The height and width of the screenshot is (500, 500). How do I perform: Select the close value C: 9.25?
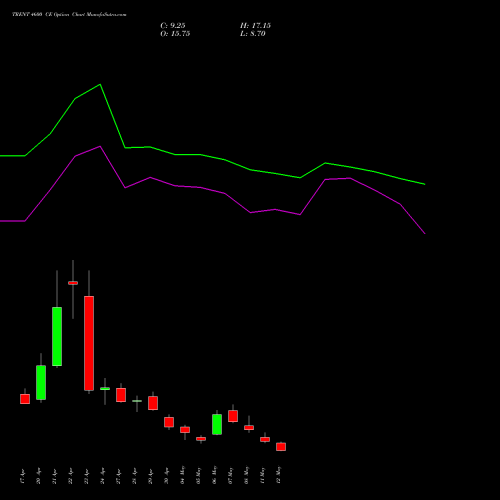click(x=173, y=26)
